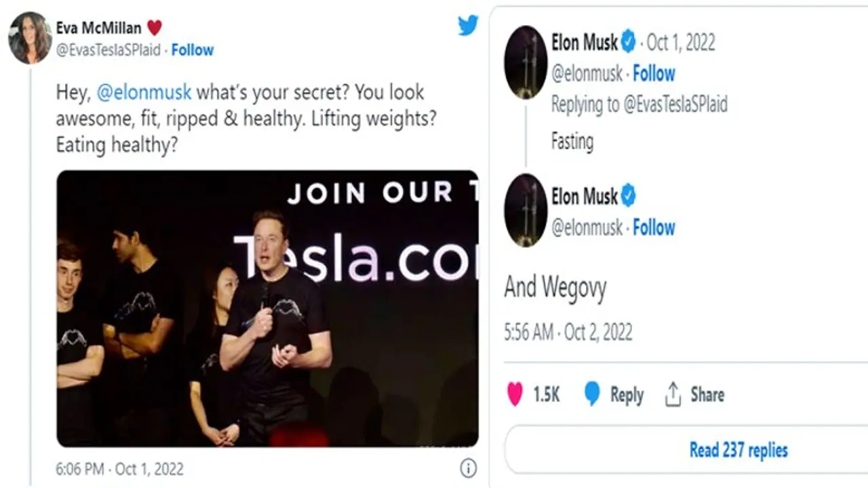
Task: Click verified badge on And Wegovy tweet
Action: click(x=629, y=197)
